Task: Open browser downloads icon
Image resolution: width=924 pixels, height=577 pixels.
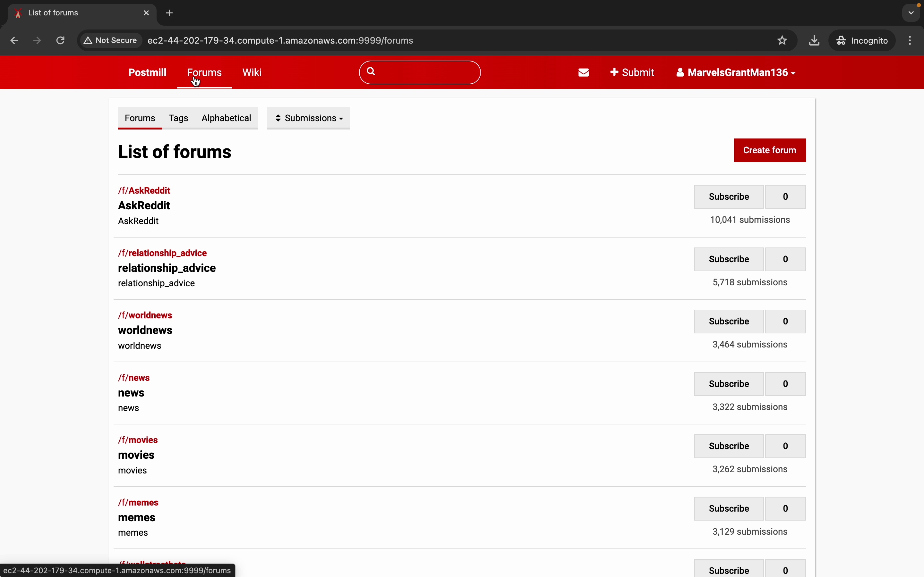Action: [814, 40]
